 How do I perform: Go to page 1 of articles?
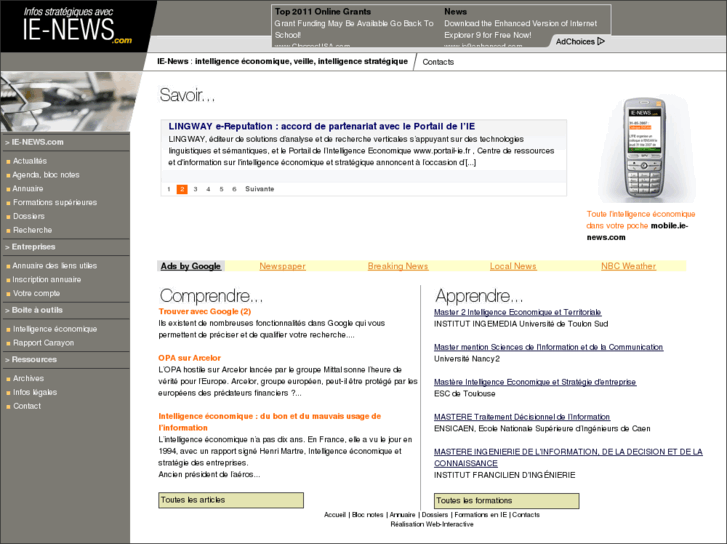[x=169, y=189]
